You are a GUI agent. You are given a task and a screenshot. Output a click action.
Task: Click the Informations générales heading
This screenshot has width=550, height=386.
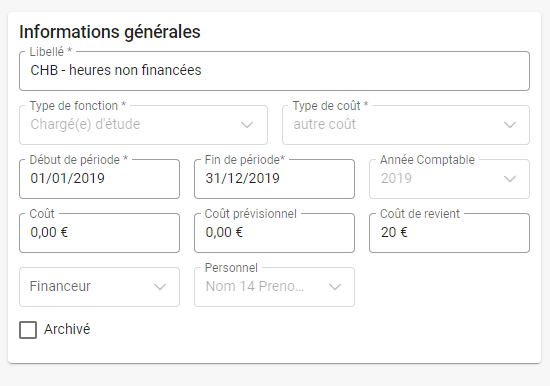tap(110, 32)
